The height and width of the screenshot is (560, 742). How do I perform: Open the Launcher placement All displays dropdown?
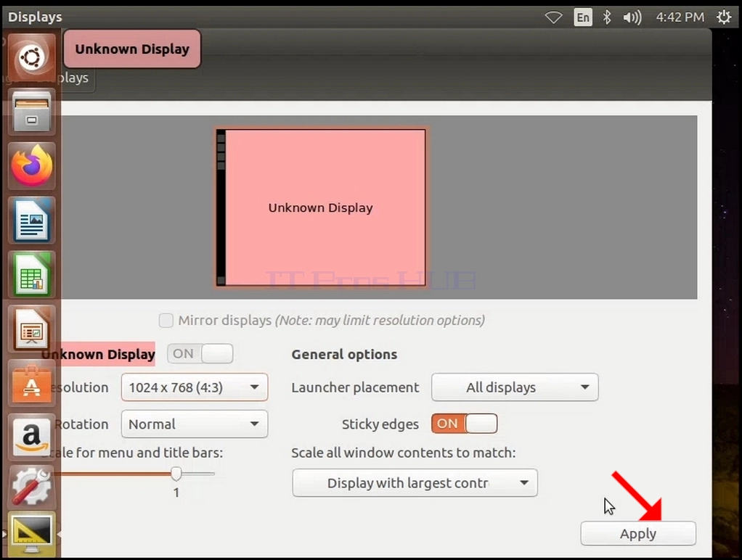(x=515, y=387)
